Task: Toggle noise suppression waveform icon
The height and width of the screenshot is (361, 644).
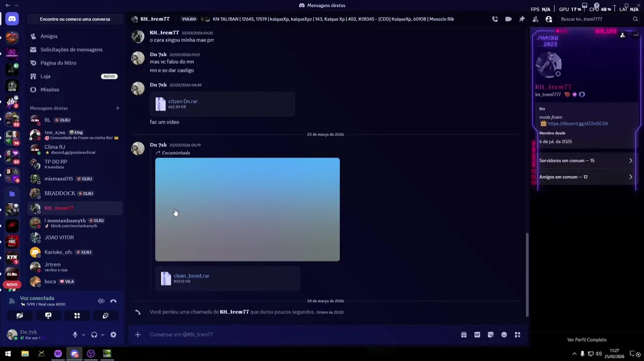Action: pyautogui.click(x=101, y=301)
